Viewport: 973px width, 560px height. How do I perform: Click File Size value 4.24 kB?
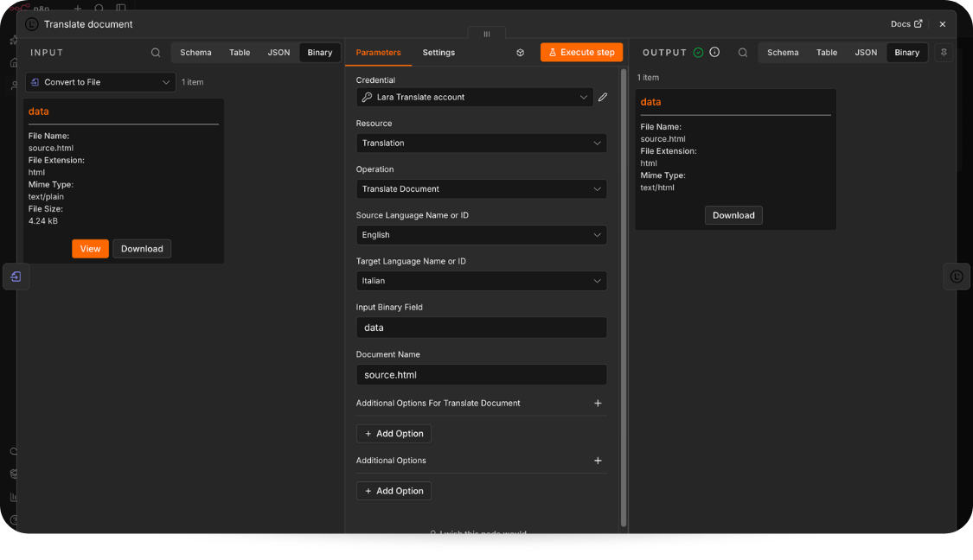[x=43, y=220]
